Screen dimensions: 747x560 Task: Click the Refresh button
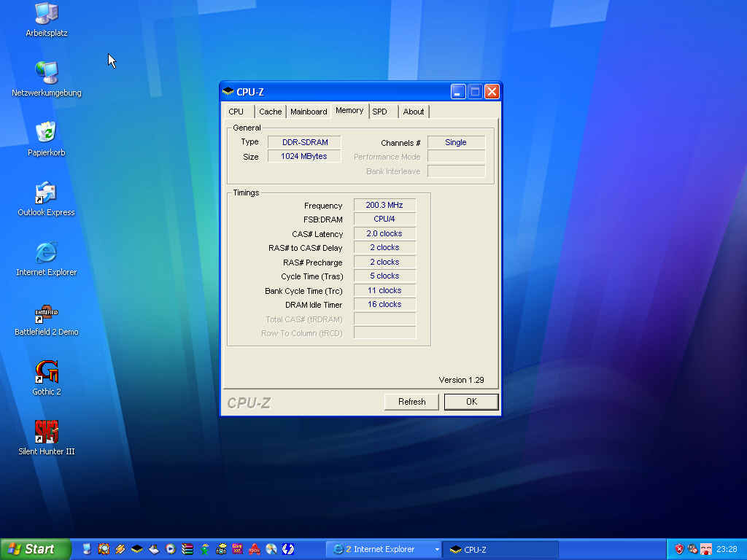(411, 402)
